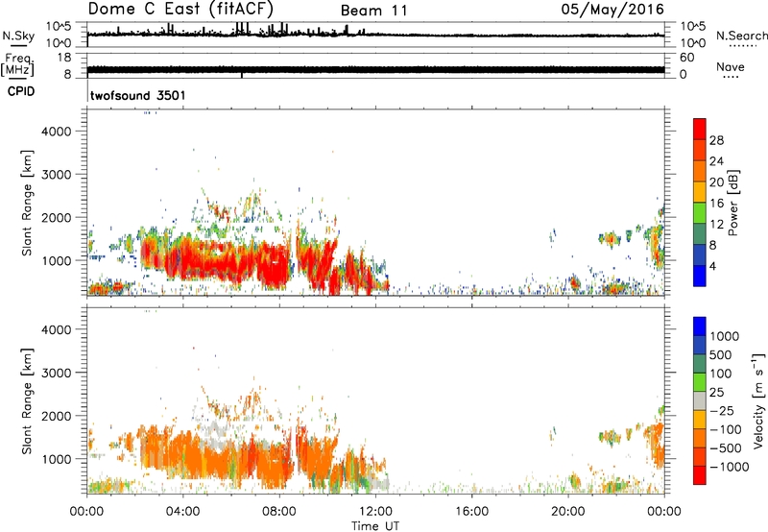The height and width of the screenshot is (532, 768).
Task: Click the '60' tick on the Nave axis
Action: pos(686,58)
